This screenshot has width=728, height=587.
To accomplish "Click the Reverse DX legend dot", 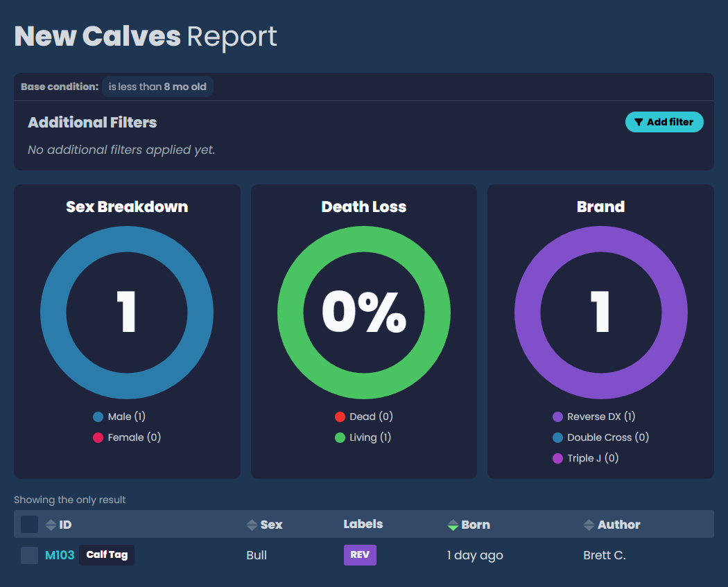I will click(557, 417).
